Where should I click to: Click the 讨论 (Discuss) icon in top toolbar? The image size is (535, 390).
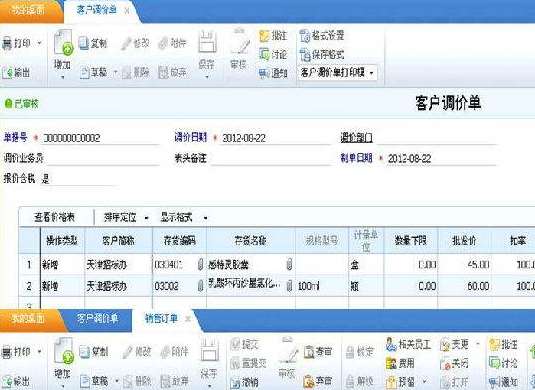click(x=264, y=54)
